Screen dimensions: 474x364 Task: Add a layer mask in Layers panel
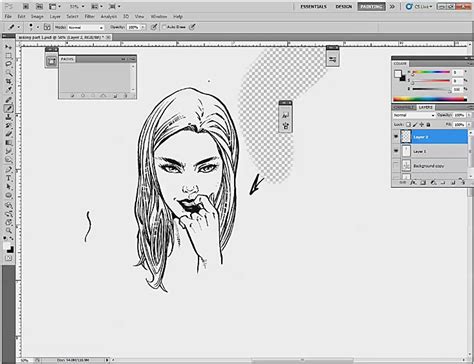[423, 183]
